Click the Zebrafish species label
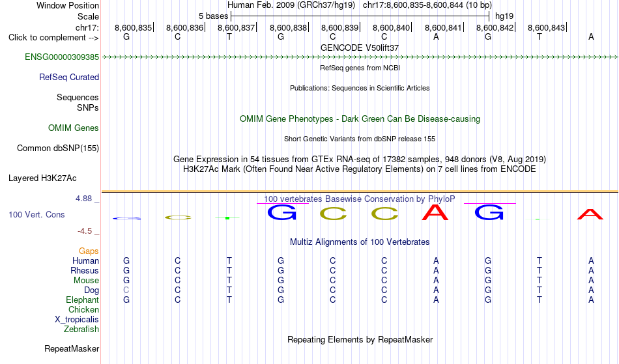The height and width of the screenshot is (364, 619). (81, 329)
